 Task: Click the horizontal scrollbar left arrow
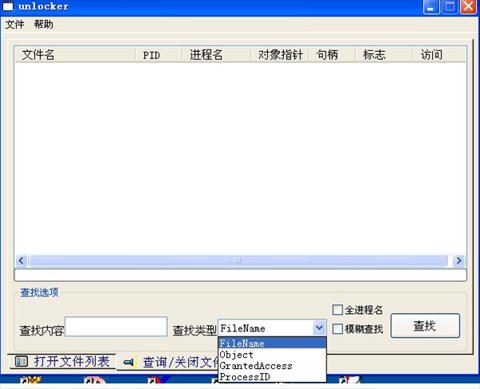(21, 260)
